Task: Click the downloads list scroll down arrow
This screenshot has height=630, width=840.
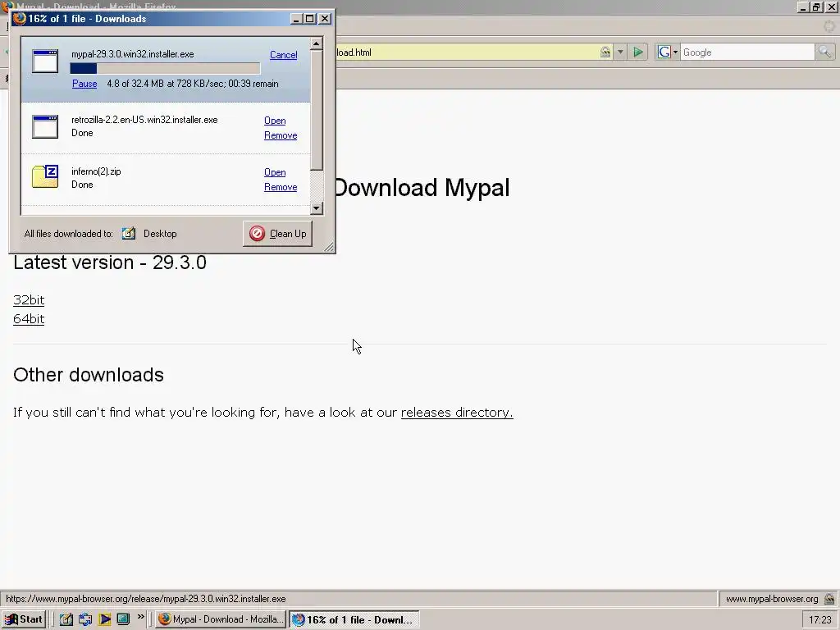Action: 317,208
